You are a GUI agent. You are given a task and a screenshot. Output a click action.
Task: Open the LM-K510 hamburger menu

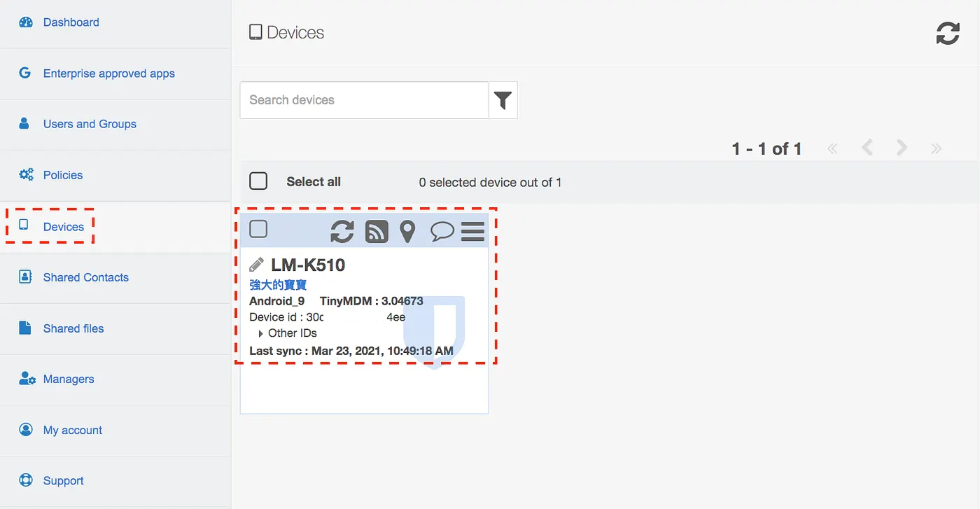pyautogui.click(x=473, y=231)
